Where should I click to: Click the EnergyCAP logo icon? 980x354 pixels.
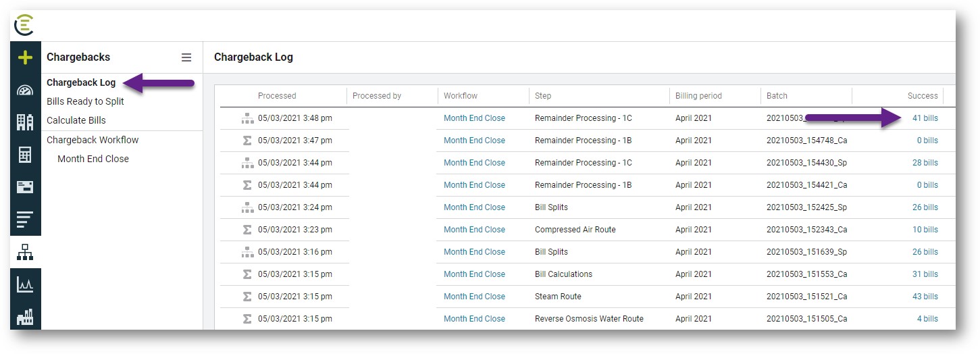pyautogui.click(x=24, y=25)
